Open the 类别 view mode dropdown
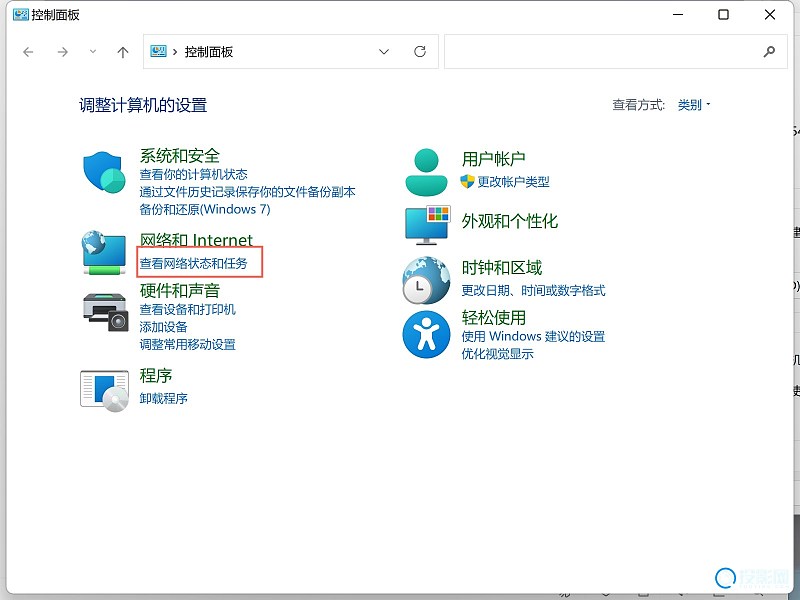 (694, 105)
